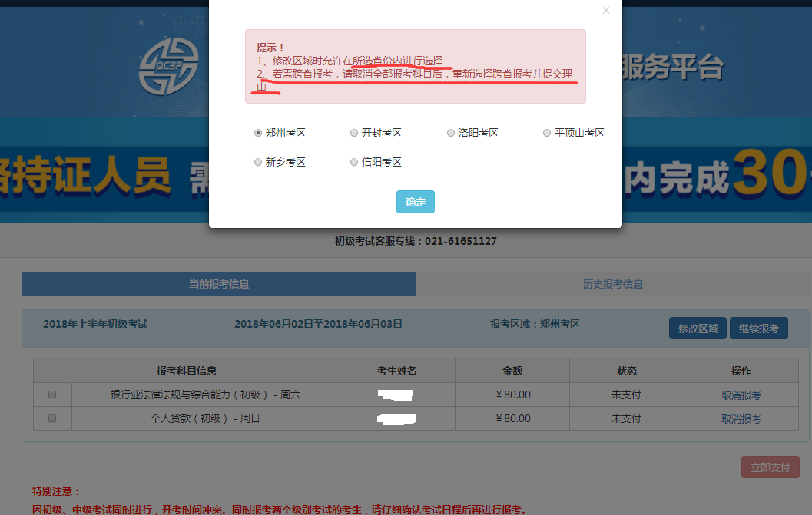The image size is (812, 515).
Task: Click 取消报考 for the 个人贷款 subject
Action: pyautogui.click(x=740, y=418)
